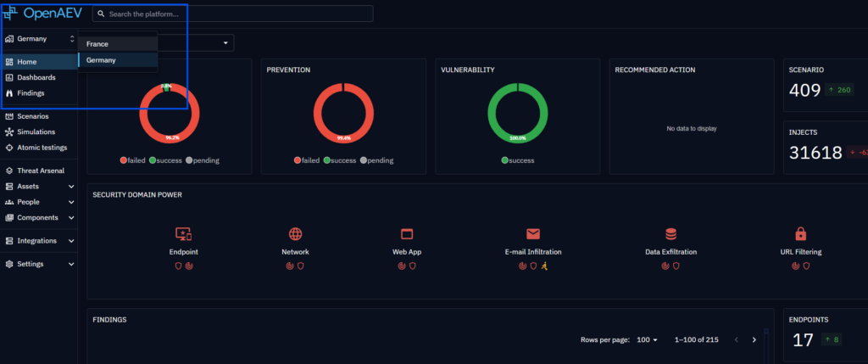868x364 pixels.
Task: Open the Rows per page dropdown
Action: (647, 339)
